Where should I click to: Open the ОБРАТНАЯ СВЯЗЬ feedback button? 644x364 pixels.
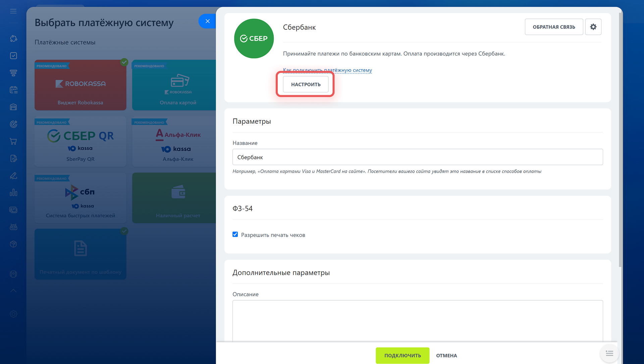point(553,27)
